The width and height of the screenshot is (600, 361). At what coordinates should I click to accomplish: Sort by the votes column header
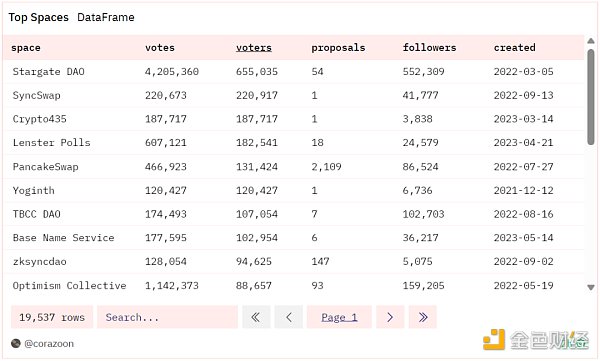coord(160,47)
